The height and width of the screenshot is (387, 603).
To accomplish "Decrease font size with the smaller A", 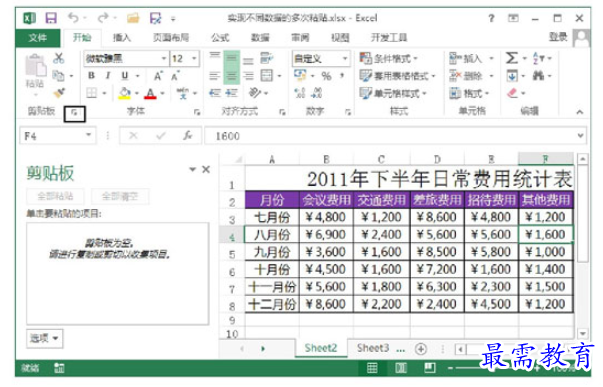I will point(175,76).
